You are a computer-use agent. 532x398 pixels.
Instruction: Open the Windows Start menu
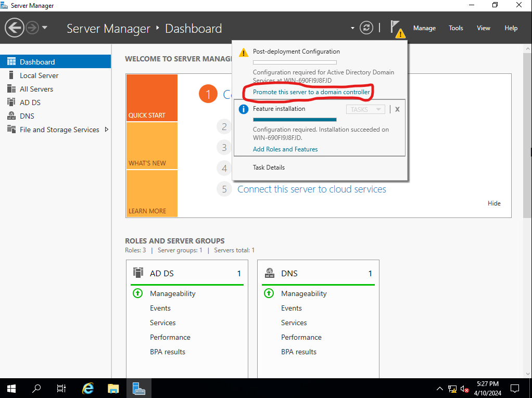click(11, 389)
